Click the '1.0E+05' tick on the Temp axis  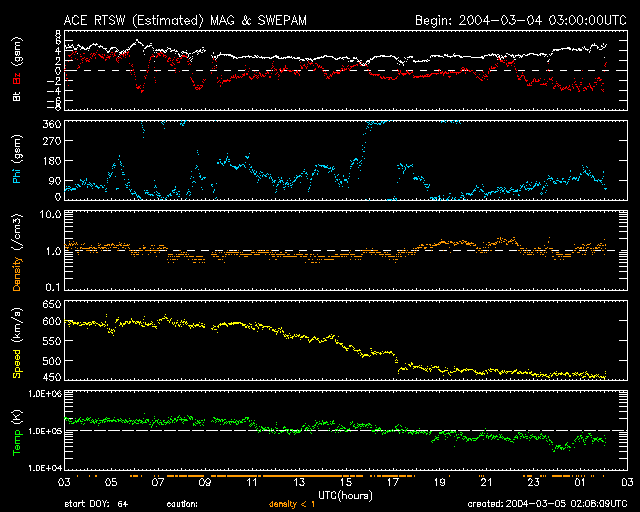45,431
